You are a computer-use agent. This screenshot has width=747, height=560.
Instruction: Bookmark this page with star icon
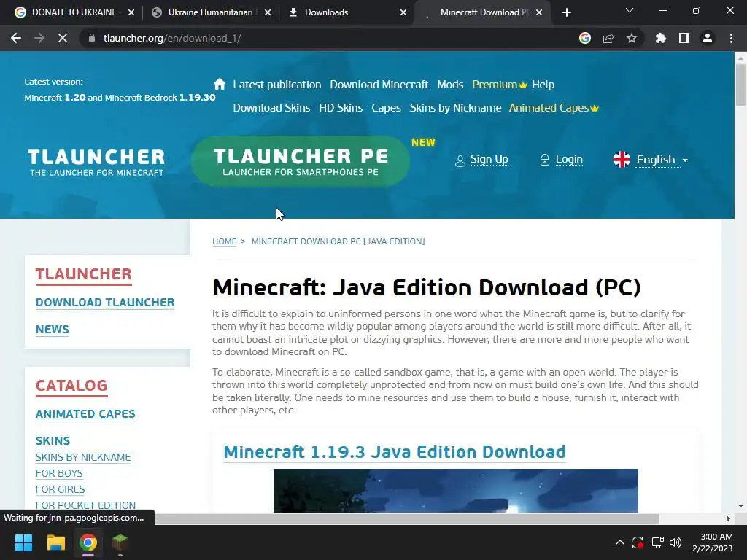632,38
